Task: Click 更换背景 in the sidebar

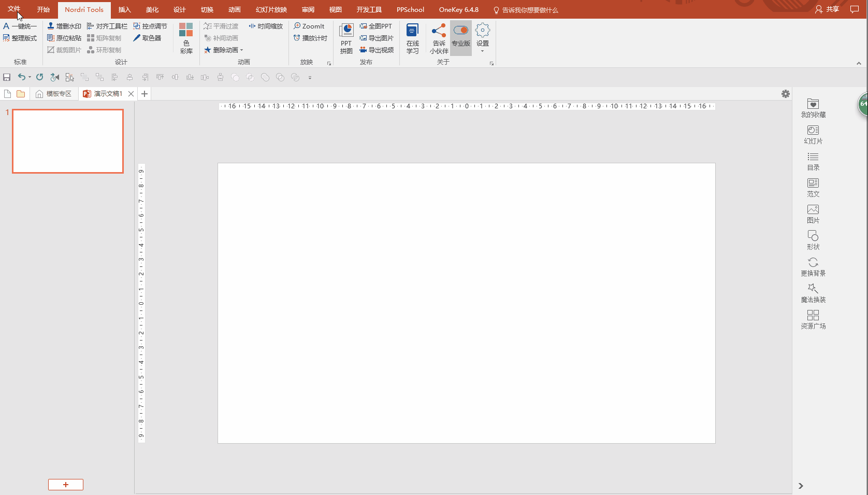Action: (x=813, y=266)
